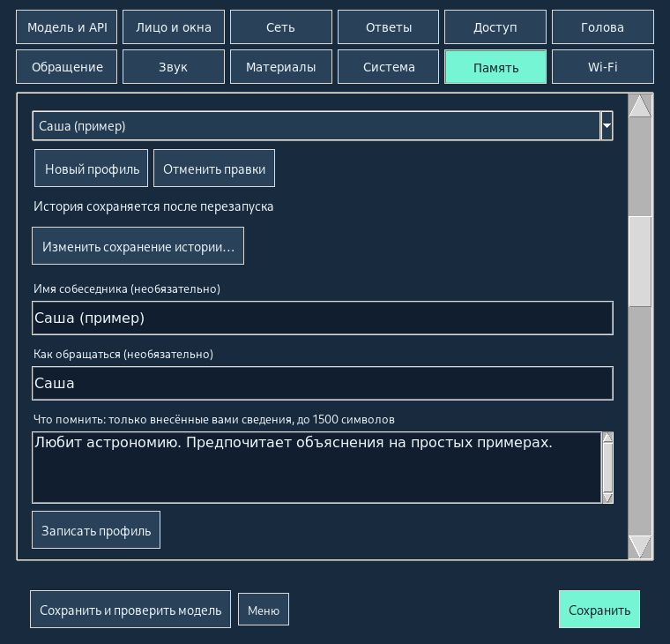Click the memory text area scroll down arrow
The width and height of the screenshot is (670, 644).
tap(607, 498)
